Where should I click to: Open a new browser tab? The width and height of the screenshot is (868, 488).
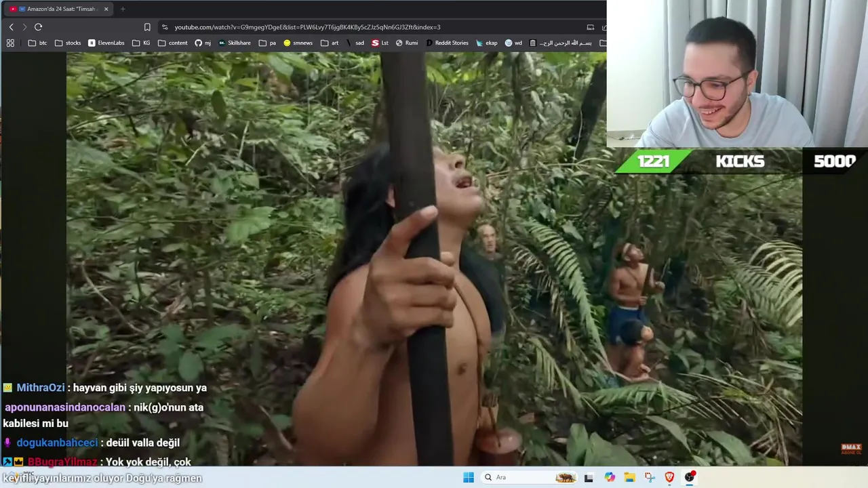[x=123, y=9]
